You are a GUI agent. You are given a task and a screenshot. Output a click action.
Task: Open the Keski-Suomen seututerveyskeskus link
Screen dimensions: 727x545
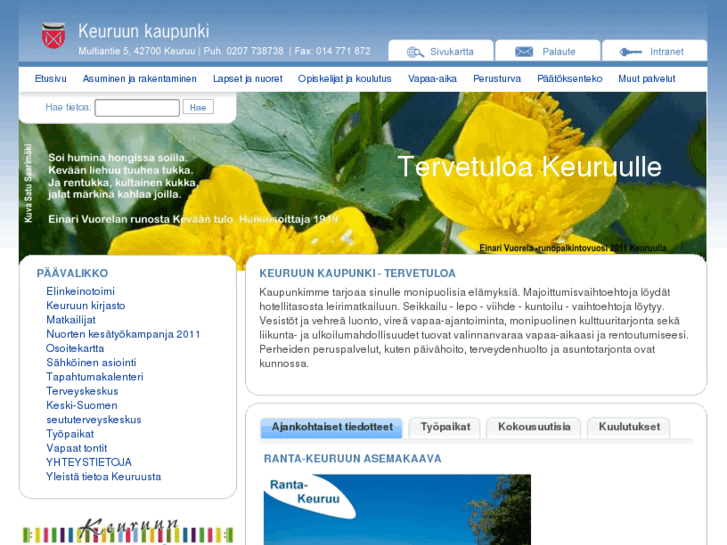[x=94, y=413]
